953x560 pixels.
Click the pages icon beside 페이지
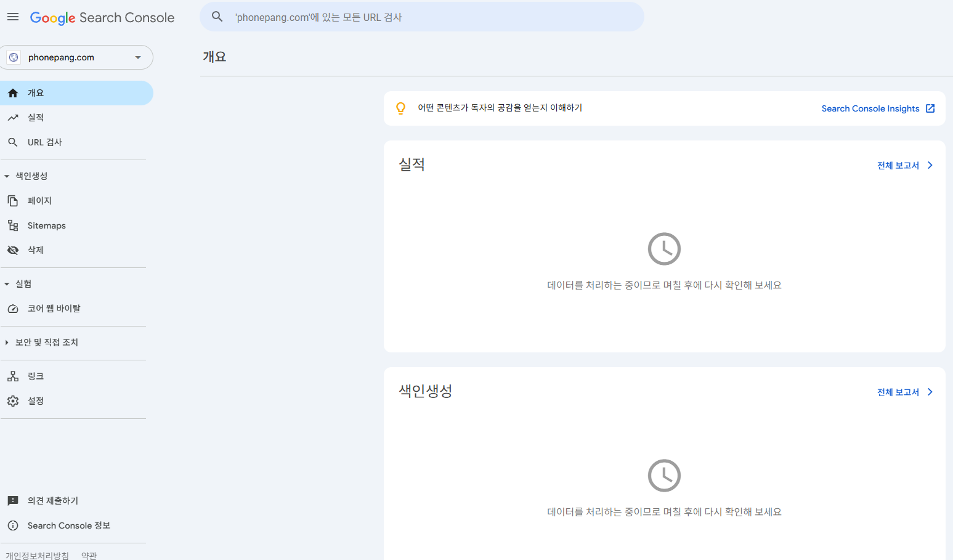click(x=13, y=201)
